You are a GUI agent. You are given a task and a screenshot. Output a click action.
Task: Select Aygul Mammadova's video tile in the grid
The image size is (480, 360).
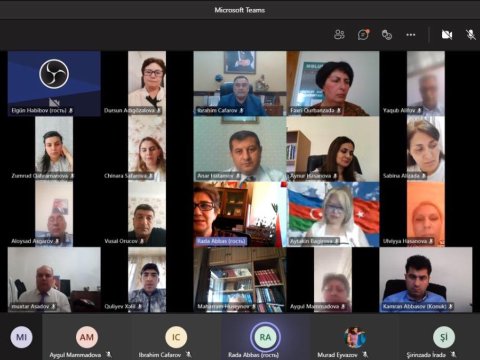coord(333,280)
